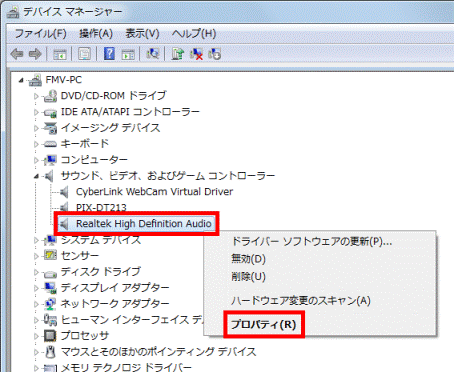This screenshot has height=372, width=454.
Task: Click the イメージング デバイス camera icon
Action: (50, 128)
